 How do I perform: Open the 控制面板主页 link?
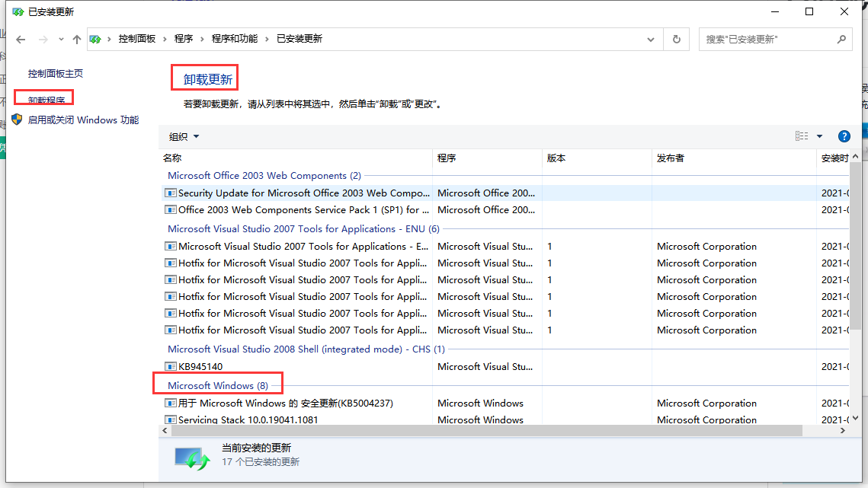coord(56,74)
